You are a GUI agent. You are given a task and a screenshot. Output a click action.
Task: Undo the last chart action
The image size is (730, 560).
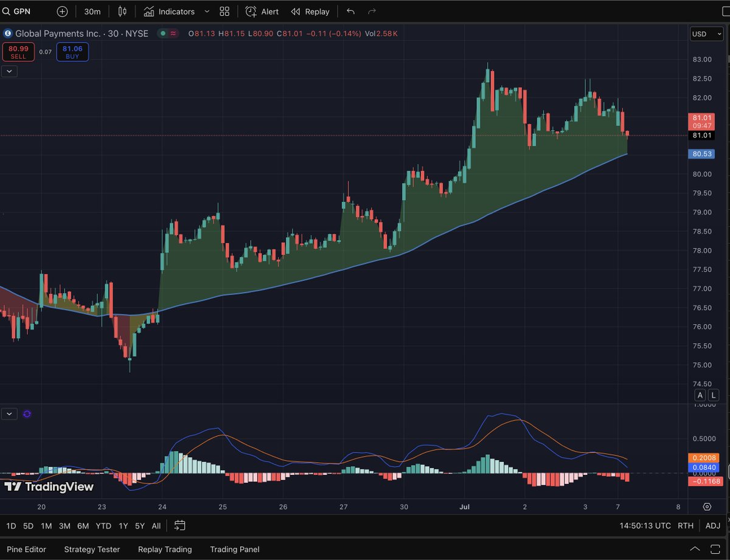point(350,12)
